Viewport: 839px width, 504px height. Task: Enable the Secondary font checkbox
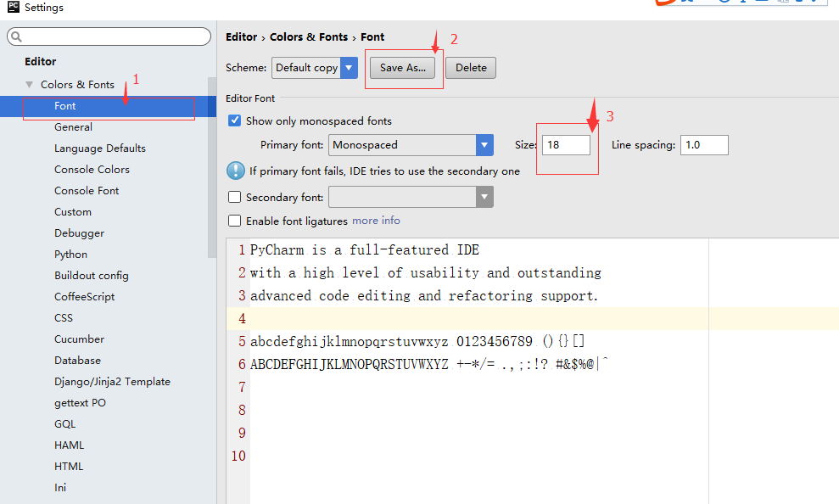pyautogui.click(x=234, y=197)
